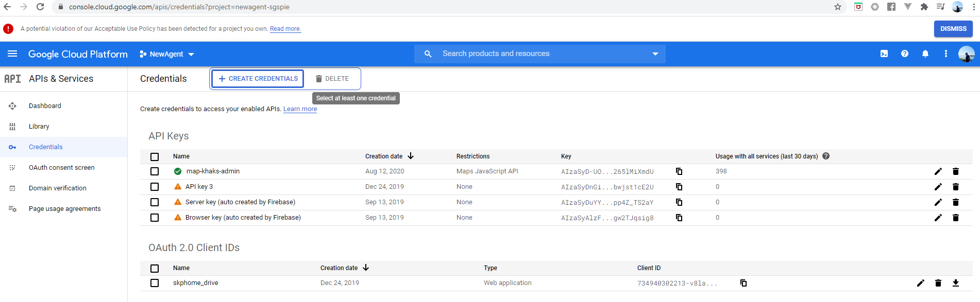Viewport: 980px width, 302px height.
Task: Open notifications bell
Action: click(x=925, y=54)
